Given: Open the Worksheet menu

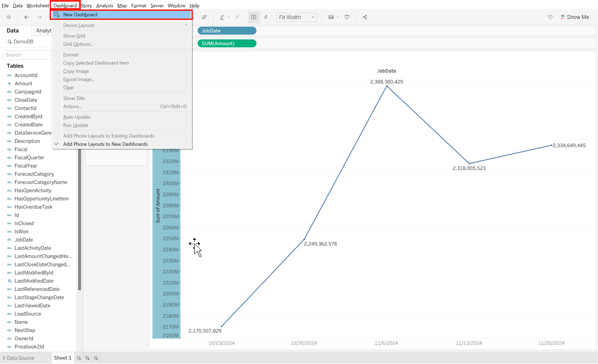Looking at the screenshot, I should point(37,5).
